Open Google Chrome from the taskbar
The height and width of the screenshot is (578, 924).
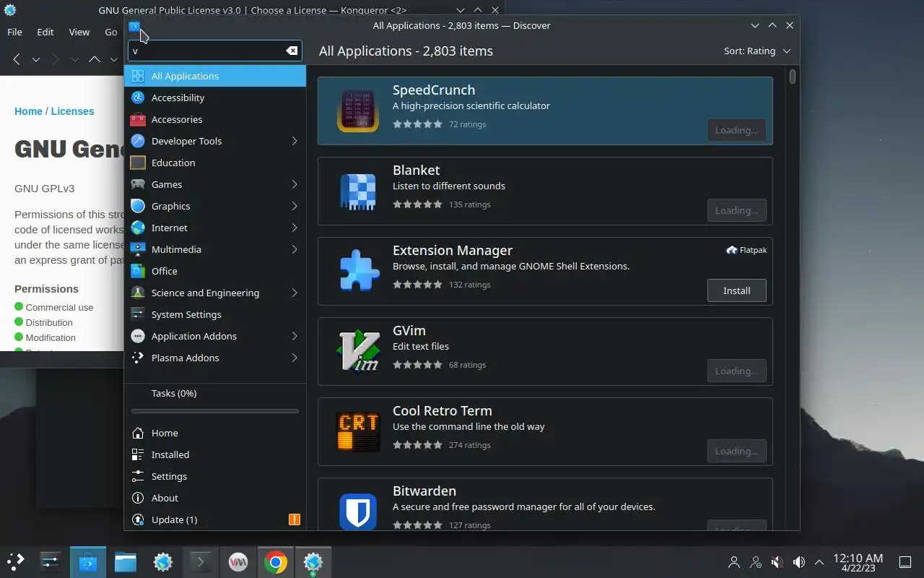pos(275,561)
